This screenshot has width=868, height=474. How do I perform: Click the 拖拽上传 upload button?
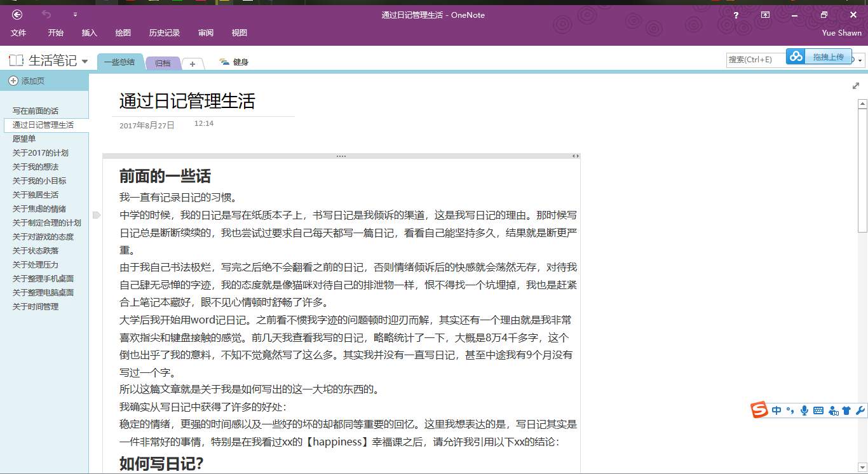829,57
